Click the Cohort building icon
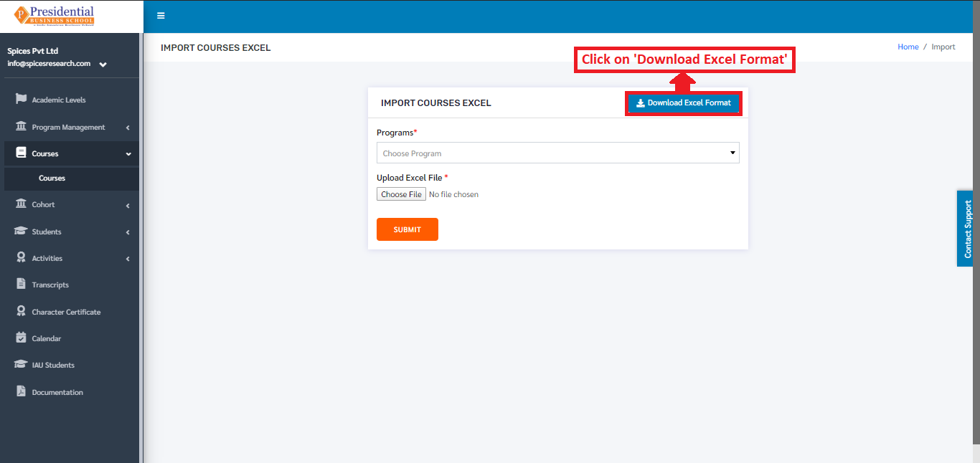This screenshot has width=980, height=463. (21, 204)
